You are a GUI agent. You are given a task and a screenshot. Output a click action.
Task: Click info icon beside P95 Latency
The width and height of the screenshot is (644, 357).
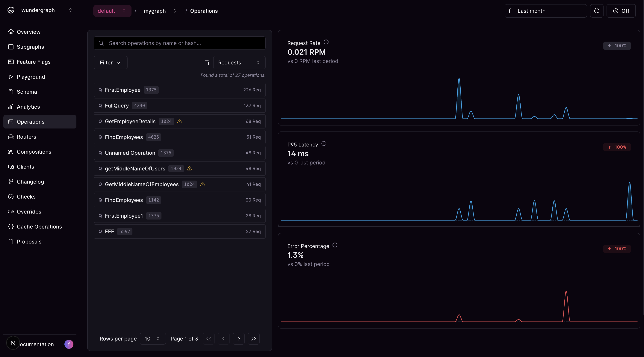click(x=324, y=144)
